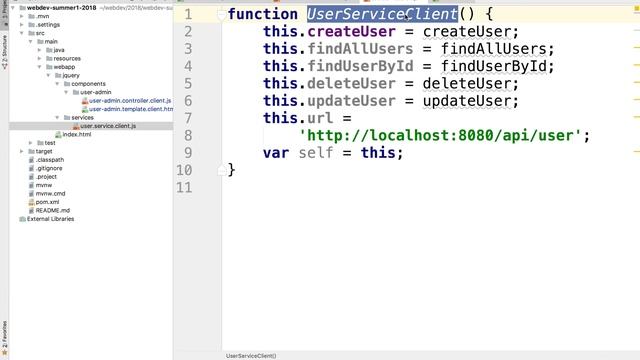Open the Favorites tool window
Screen dimensions: 640x360
coord(4,338)
